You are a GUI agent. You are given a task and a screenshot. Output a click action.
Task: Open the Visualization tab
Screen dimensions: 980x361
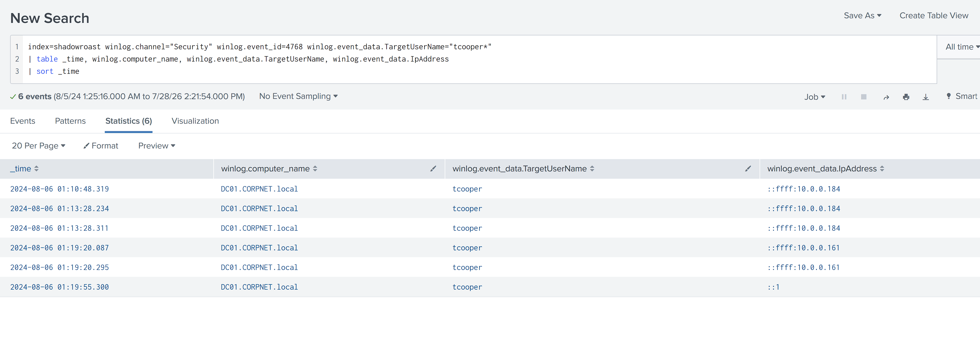tap(195, 121)
